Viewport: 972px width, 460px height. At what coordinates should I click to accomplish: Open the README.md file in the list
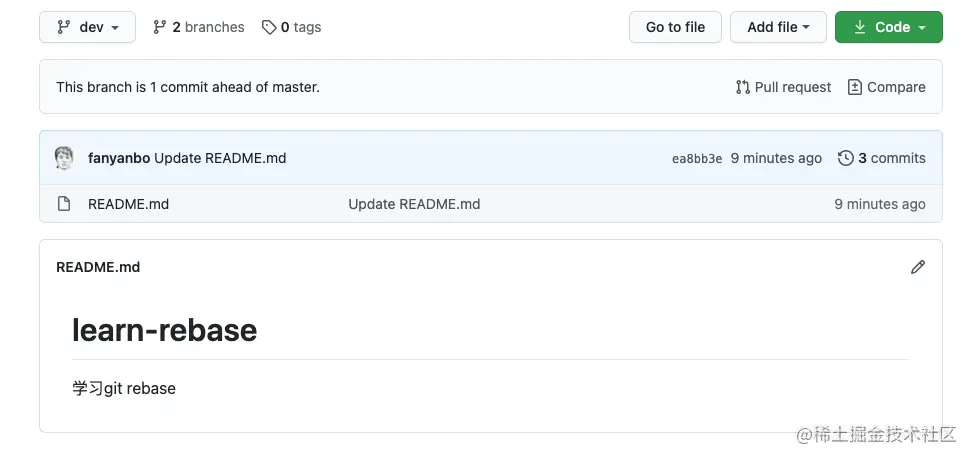click(x=128, y=204)
